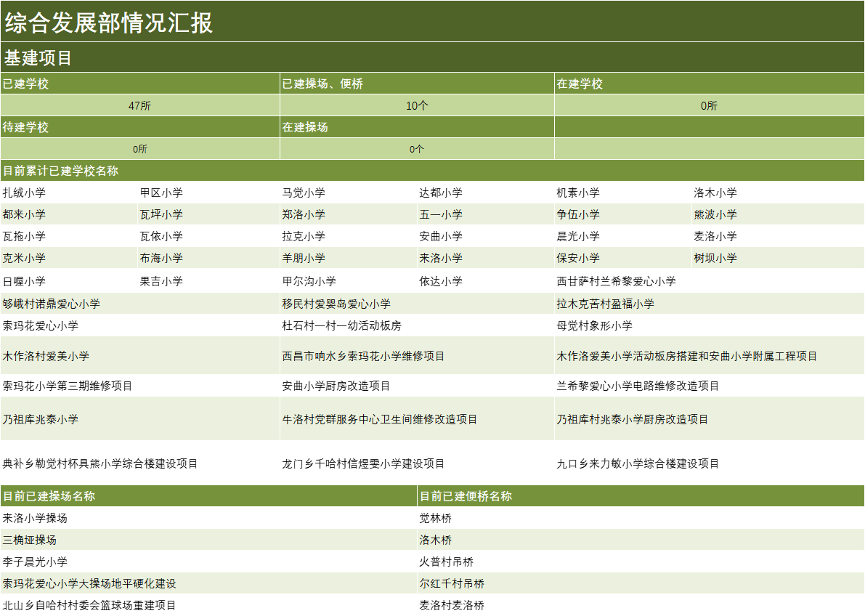Viewport: 865px width, 616px height.
Task: Click the cell 索玛花爱心小学大操场地平硬化建设
Action: [x=208, y=583]
